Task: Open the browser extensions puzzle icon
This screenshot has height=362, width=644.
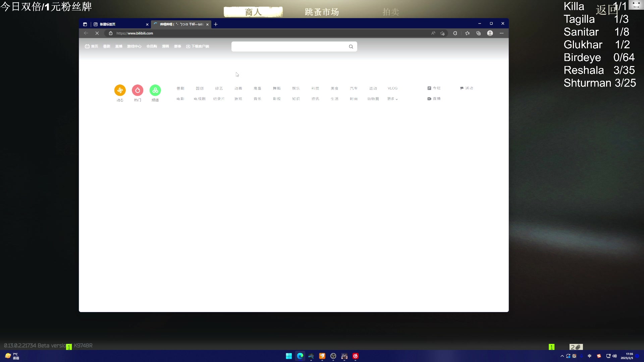Action: click(455, 33)
